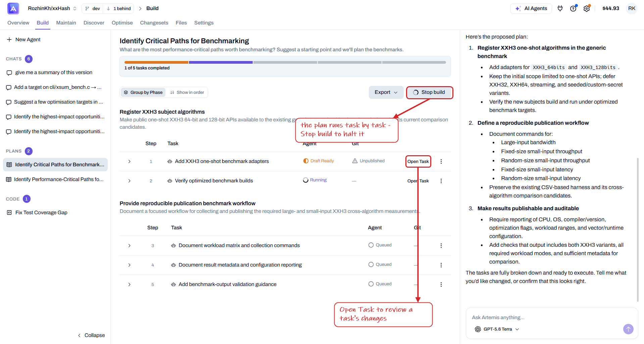Screen dimensions: 644x344
Task: Toggle Show in order view
Action: (x=187, y=93)
